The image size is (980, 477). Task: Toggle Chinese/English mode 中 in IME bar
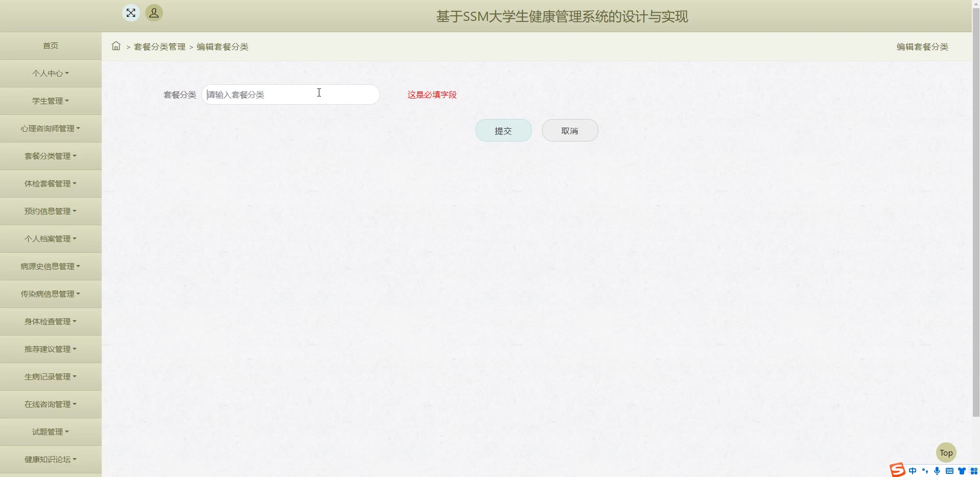(x=913, y=471)
